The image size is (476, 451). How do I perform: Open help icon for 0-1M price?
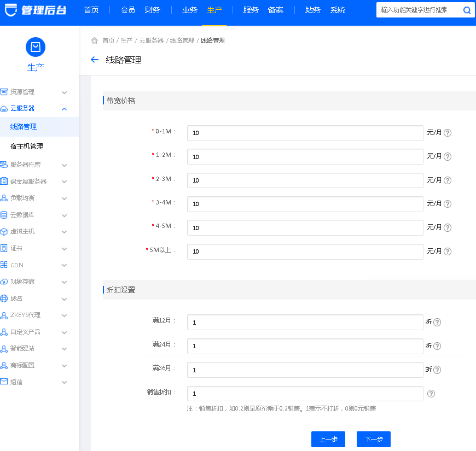(448, 133)
